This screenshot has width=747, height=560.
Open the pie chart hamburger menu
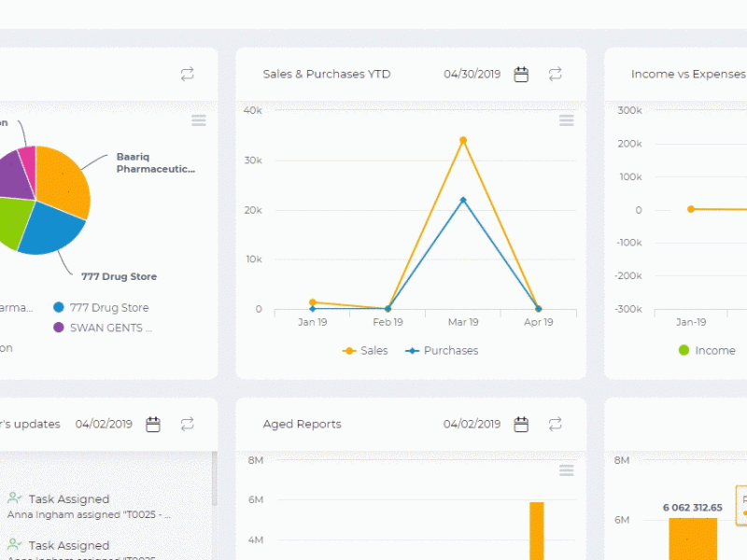(x=199, y=120)
